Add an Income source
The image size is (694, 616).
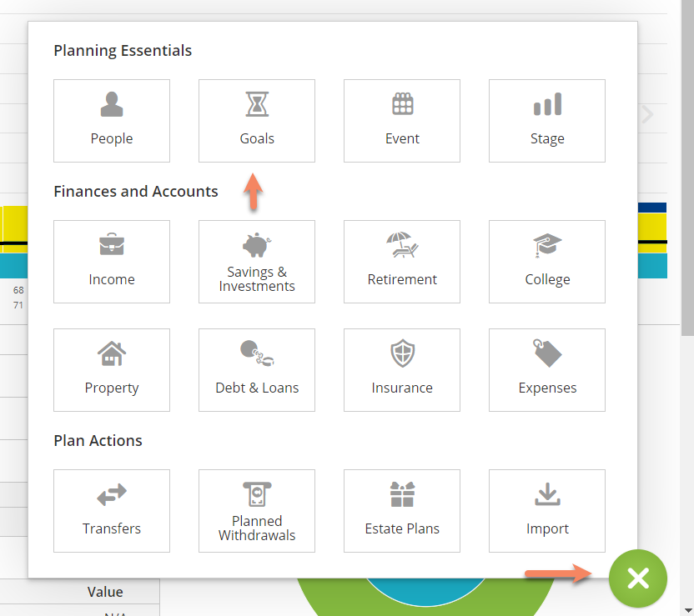click(x=112, y=261)
